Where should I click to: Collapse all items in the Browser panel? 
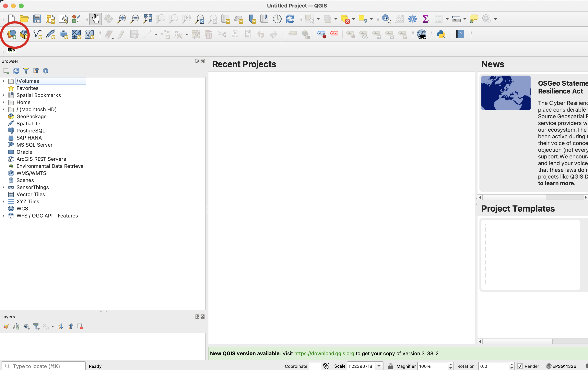(x=36, y=71)
